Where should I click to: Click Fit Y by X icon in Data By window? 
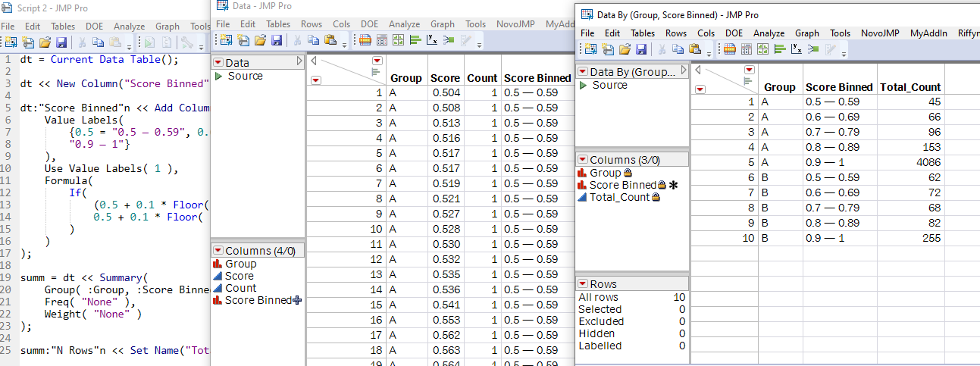pyautogui.click(x=797, y=50)
